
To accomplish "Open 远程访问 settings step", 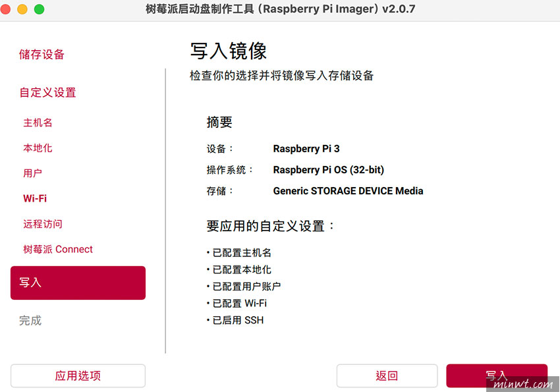I will 43,224.
